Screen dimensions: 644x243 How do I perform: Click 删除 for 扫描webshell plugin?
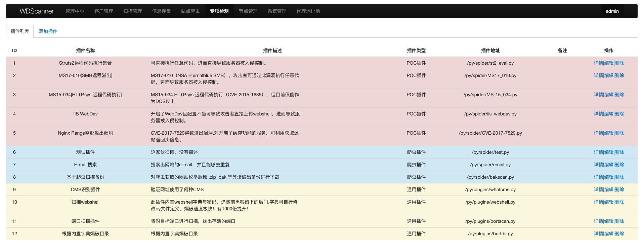pyautogui.click(x=619, y=202)
